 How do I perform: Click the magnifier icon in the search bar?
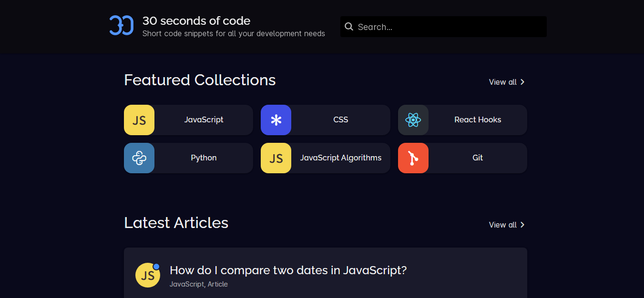(x=349, y=27)
